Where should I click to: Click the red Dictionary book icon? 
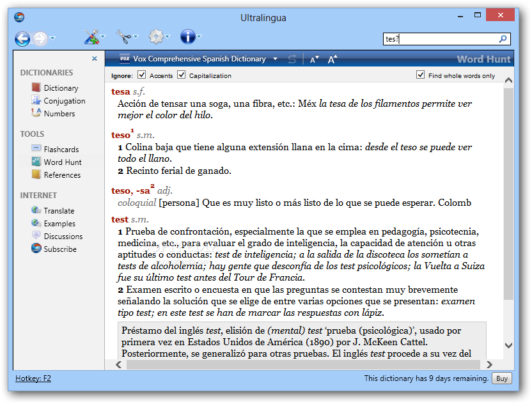click(36, 88)
